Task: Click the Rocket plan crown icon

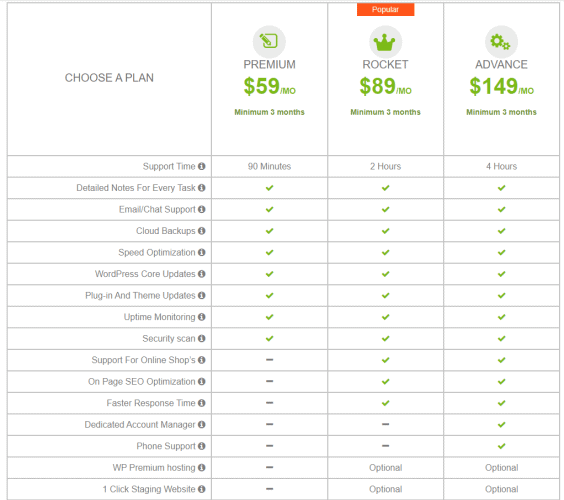Action: coord(385,42)
